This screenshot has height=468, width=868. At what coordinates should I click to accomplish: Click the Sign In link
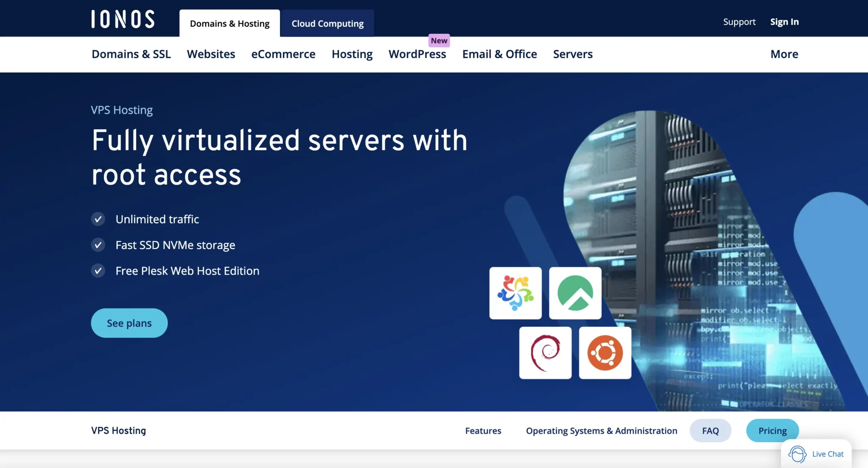pyautogui.click(x=784, y=22)
